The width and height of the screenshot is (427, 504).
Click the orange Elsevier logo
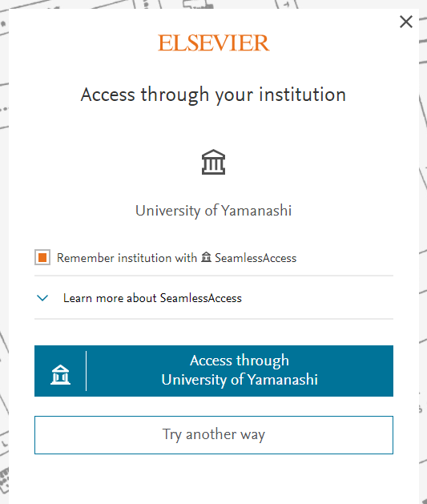(214, 43)
